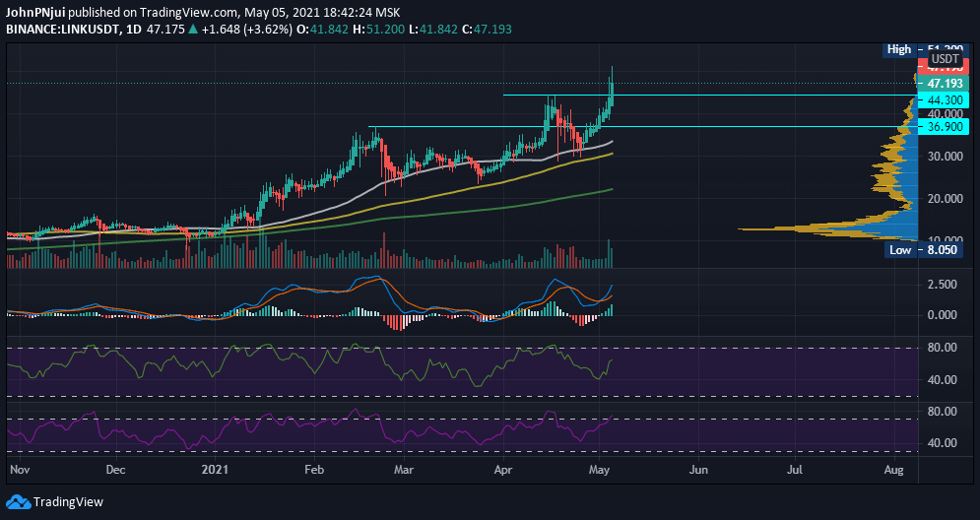Click the 2021 label on time axis

[215, 470]
